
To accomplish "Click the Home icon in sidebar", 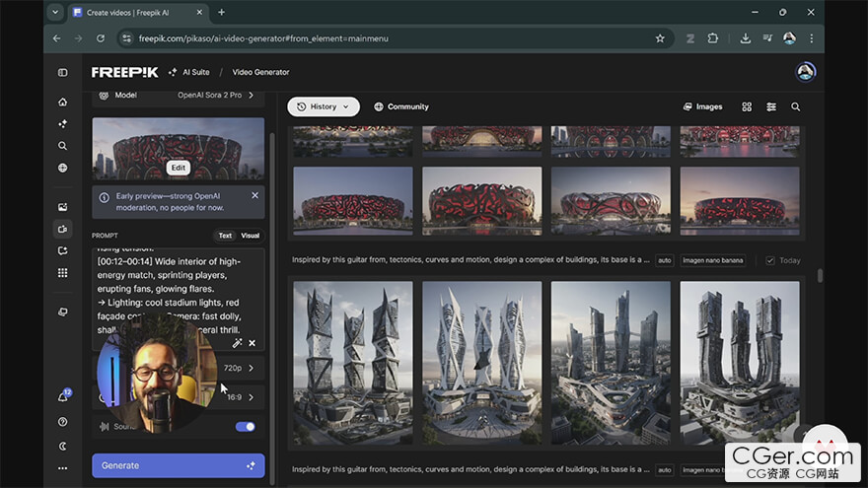I will (62, 102).
